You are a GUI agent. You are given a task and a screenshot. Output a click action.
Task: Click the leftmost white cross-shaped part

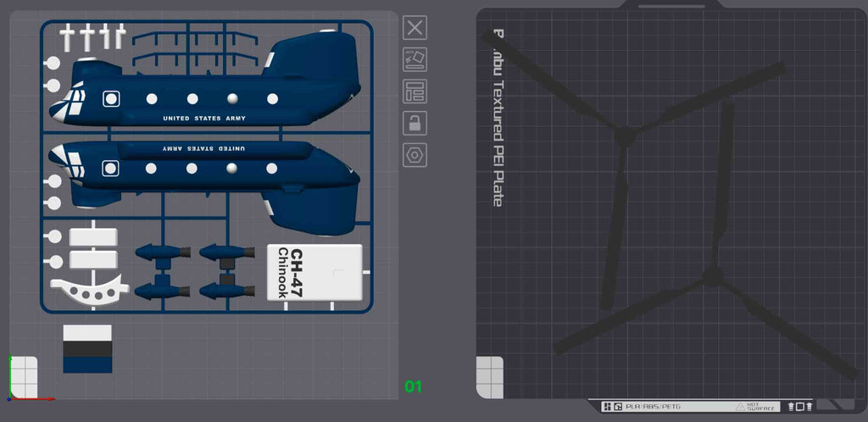point(67,37)
